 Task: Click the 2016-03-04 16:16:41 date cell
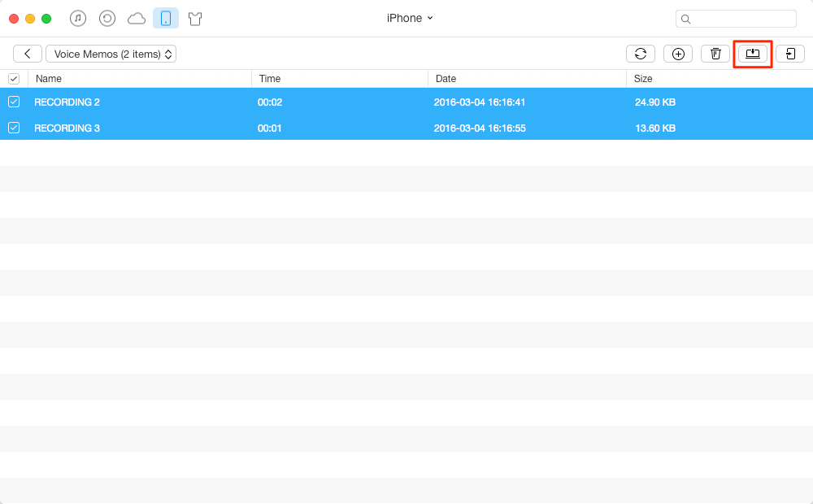point(480,102)
